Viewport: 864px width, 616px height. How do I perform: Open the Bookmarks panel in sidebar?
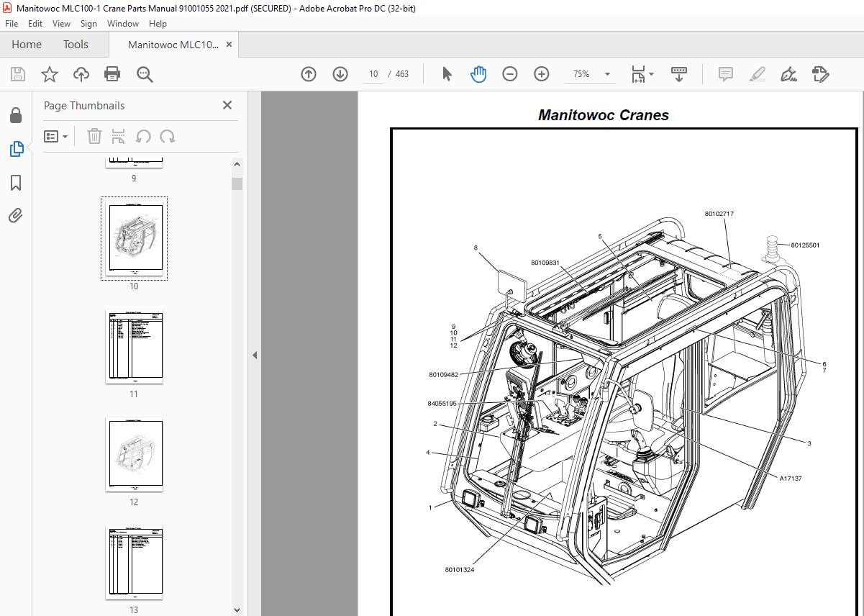16,183
